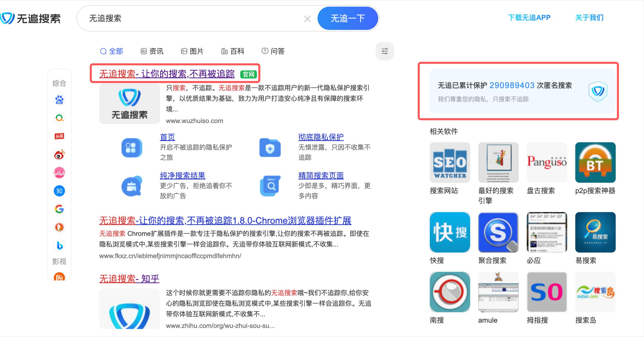Click the Toutiao 头条 icon in sidebar
Image resolution: width=644 pixels, height=337 pixels.
coord(59,136)
